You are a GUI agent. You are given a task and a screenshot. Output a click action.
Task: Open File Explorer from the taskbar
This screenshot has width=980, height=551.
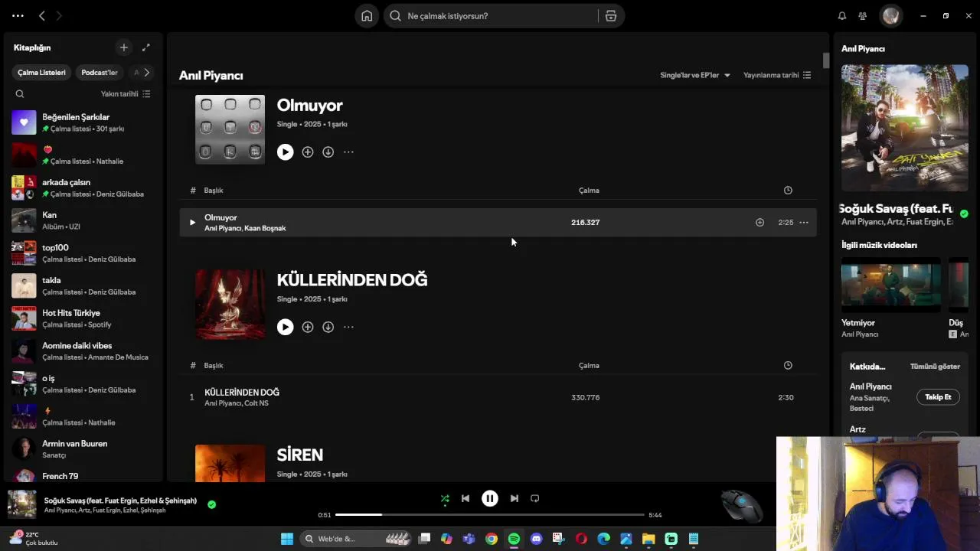(x=648, y=539)
